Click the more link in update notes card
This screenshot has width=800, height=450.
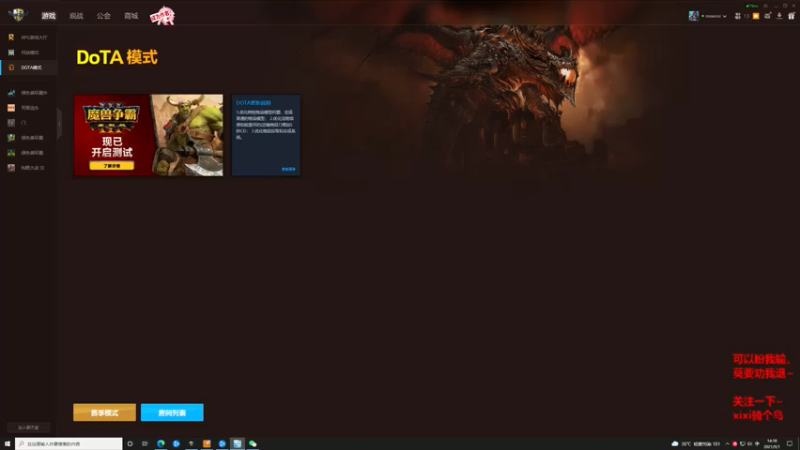click(288, 169)
